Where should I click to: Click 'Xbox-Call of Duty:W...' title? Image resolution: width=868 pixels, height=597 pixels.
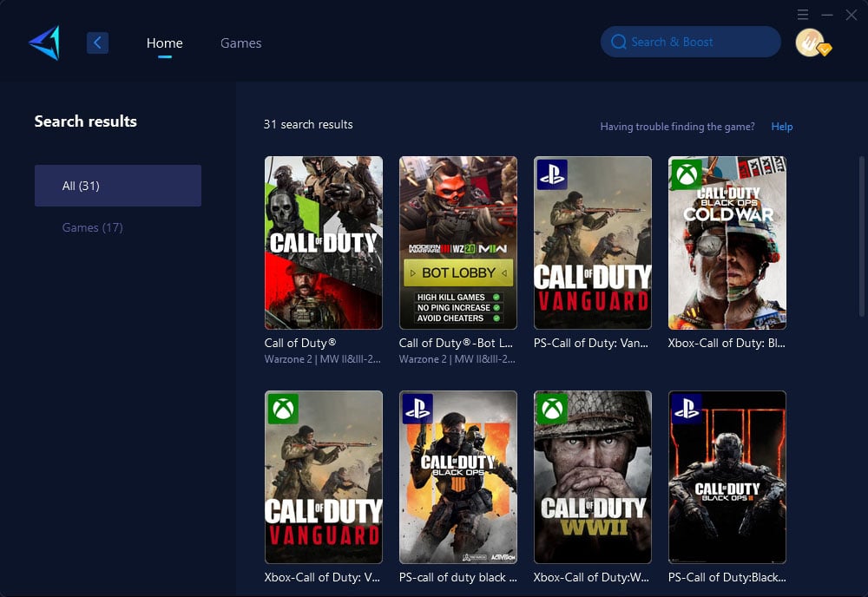tap(591, 577)
